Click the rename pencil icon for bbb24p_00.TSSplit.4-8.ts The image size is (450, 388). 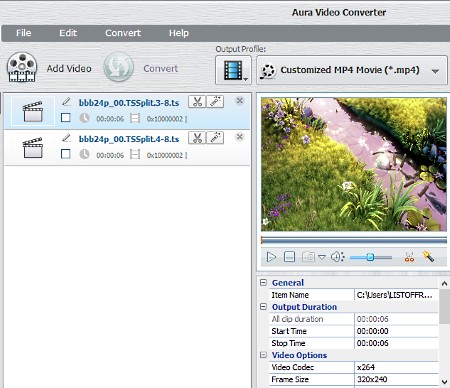pyautogui.click(x=66, y=138)
